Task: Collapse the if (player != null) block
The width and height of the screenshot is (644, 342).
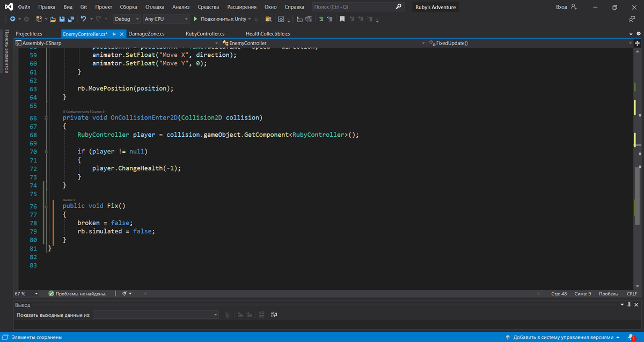Action: [47, 152]
